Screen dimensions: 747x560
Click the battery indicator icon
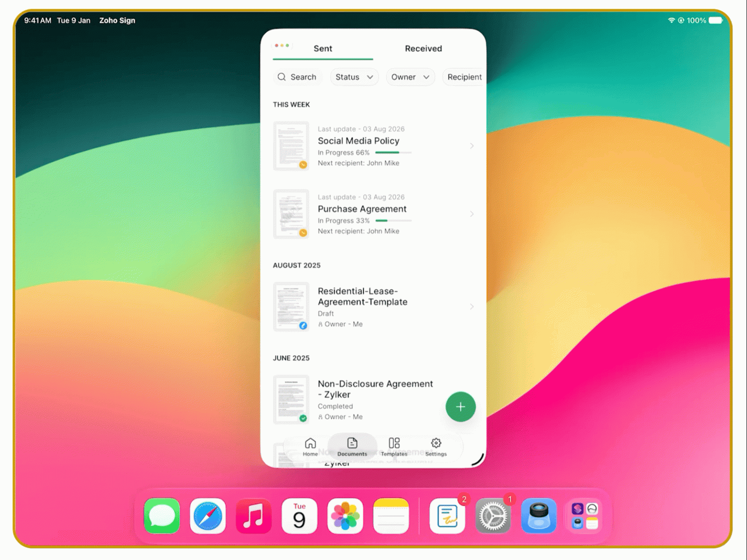point(715,21)
